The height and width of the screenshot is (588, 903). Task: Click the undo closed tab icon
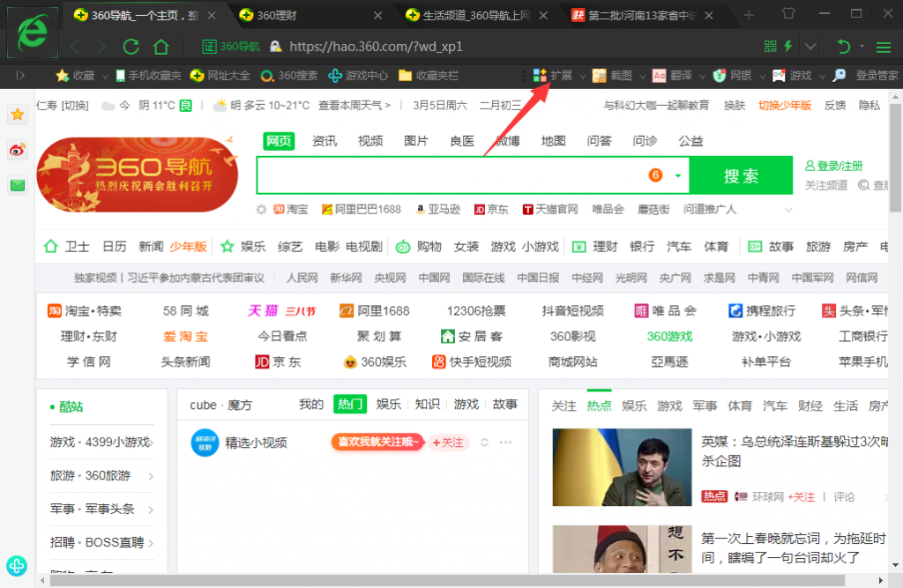(x=843, y=47)
